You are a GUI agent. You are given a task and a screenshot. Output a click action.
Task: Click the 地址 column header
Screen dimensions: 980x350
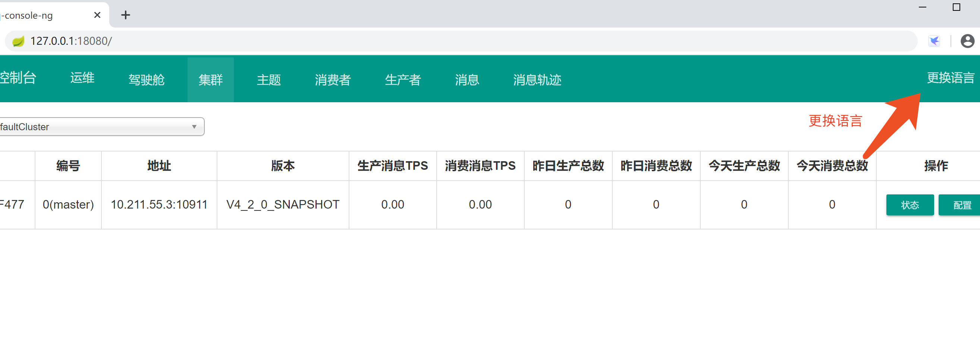tap(159, 166)
